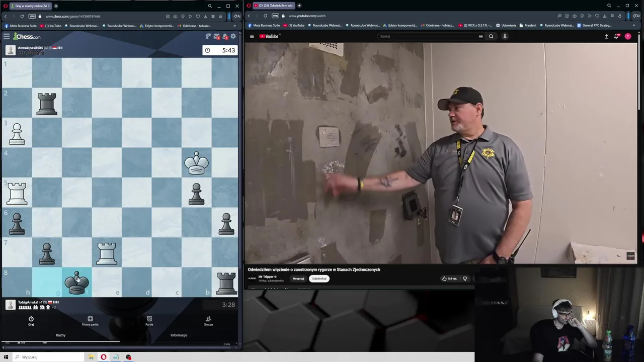Open File Explorer from taskbar
Image resolution: width=644 pixels, height=362 pixels.
click(91, 357)
